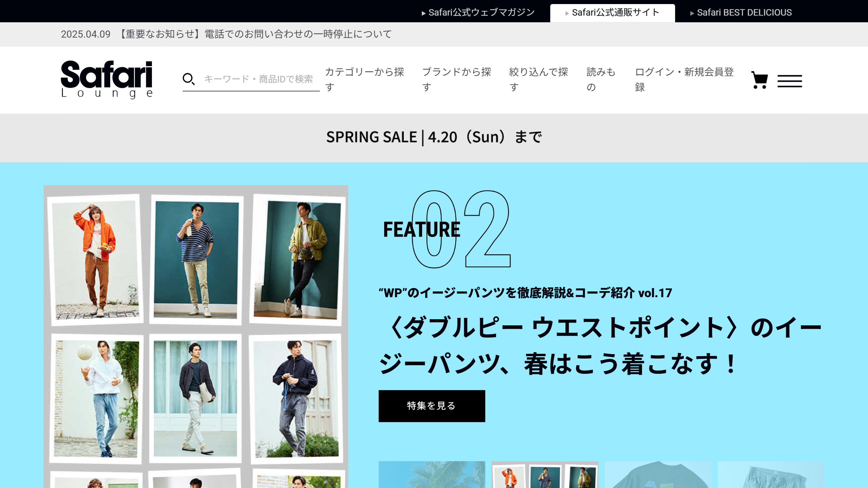Open 読みもの menu

[601, 79]
